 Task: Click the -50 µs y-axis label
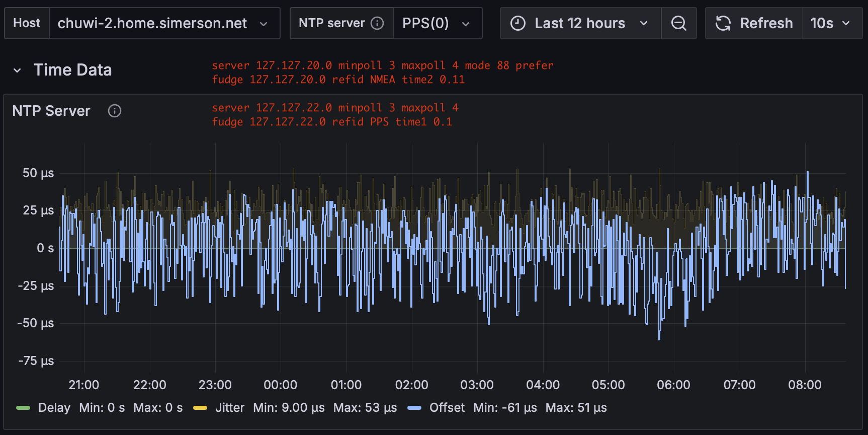(36, 323)
